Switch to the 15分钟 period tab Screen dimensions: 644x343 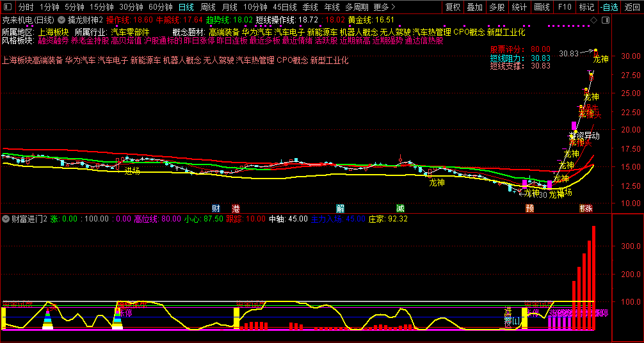(101, 6)
